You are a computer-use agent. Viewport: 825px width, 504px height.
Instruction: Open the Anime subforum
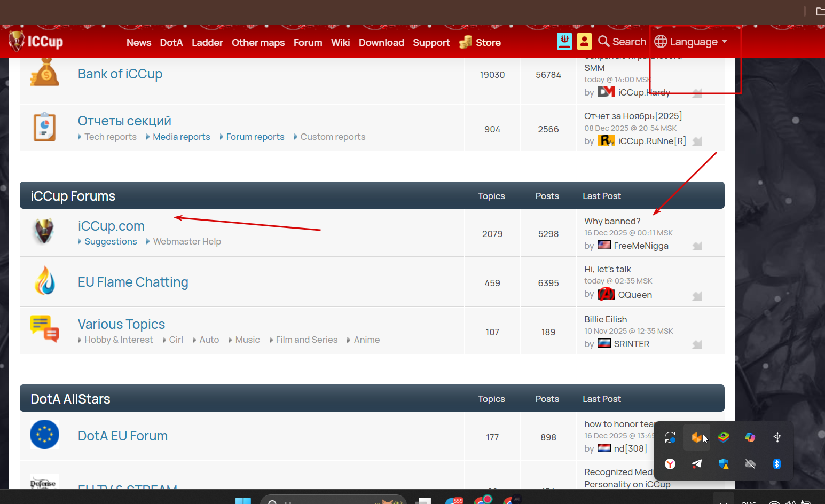(367, 340)
